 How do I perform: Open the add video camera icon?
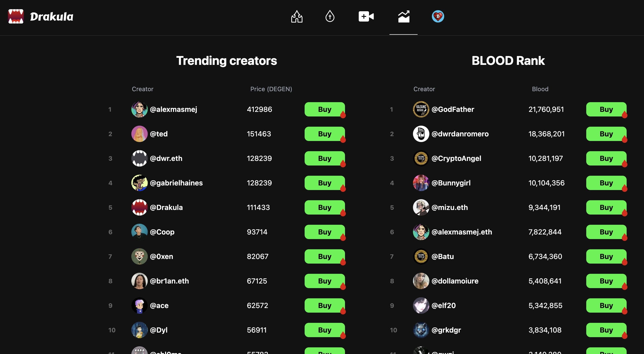point(366,17)
